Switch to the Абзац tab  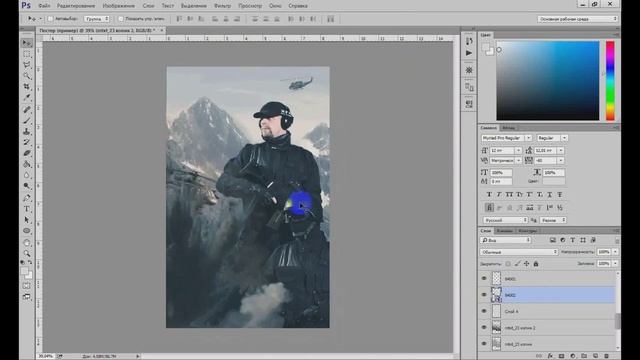click(x=508, y=128)
